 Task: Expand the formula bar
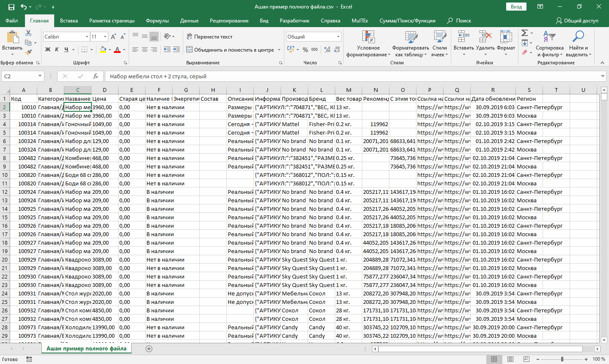point(603,76)
